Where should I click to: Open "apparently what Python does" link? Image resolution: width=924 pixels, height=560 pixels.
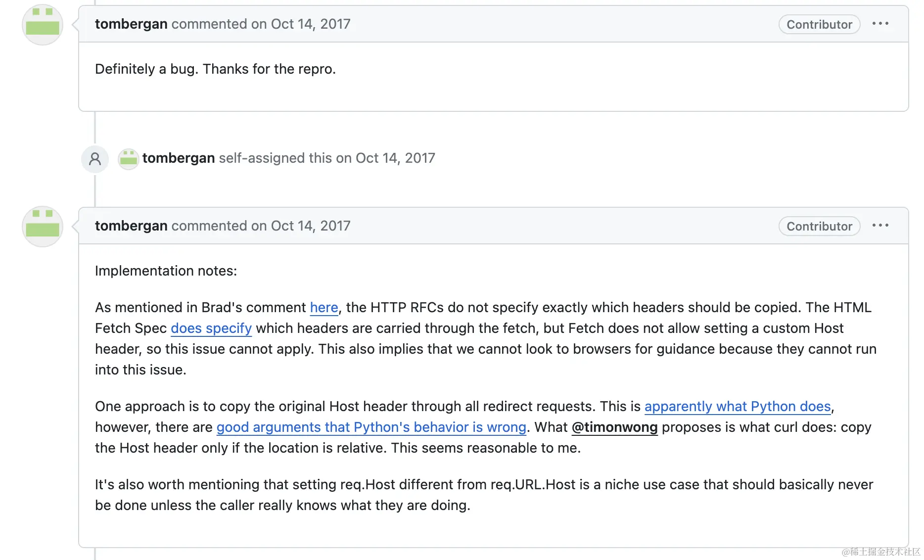click(x=738, y=406)
